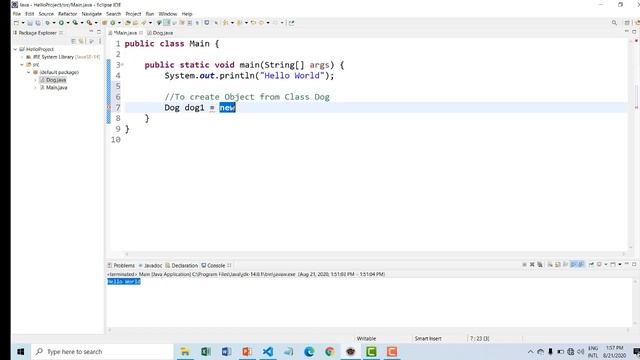640x360 pixels.
Task: Click the green Run button
Action: coord(61,23)
